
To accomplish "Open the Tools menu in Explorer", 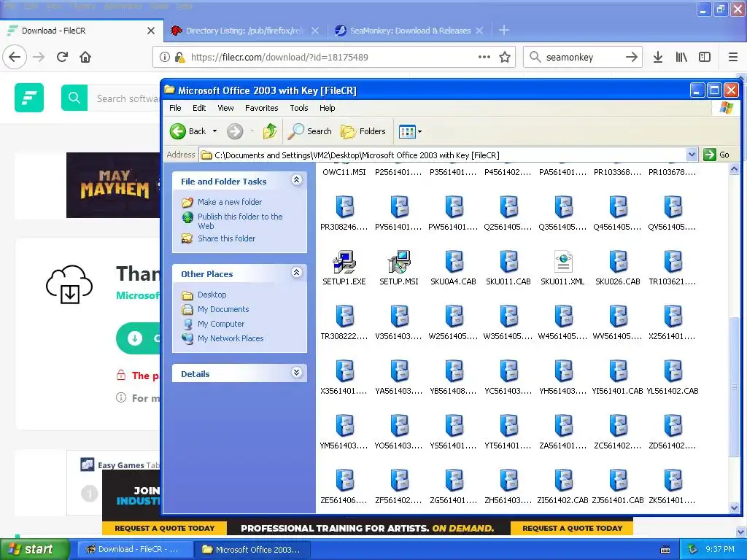I will 298,108.
